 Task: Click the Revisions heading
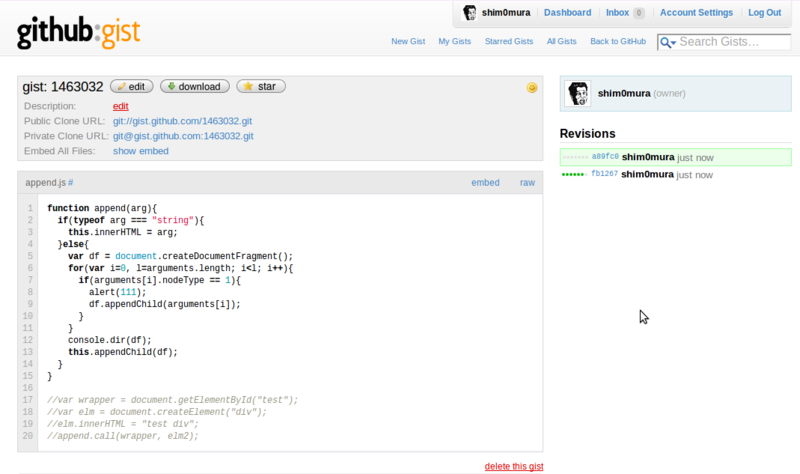point(587,134)
